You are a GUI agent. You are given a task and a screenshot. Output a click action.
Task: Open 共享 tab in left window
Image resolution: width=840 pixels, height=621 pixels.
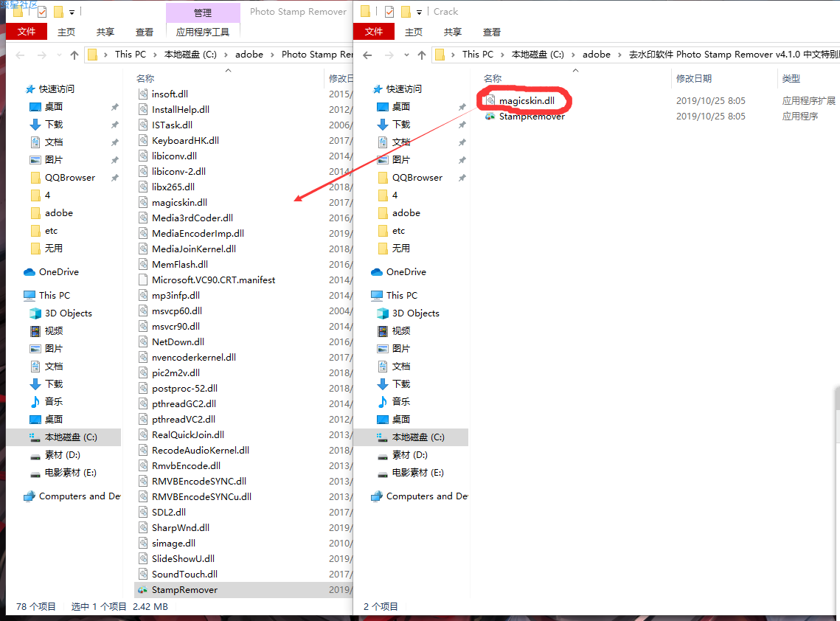click(x=105, y=32)
